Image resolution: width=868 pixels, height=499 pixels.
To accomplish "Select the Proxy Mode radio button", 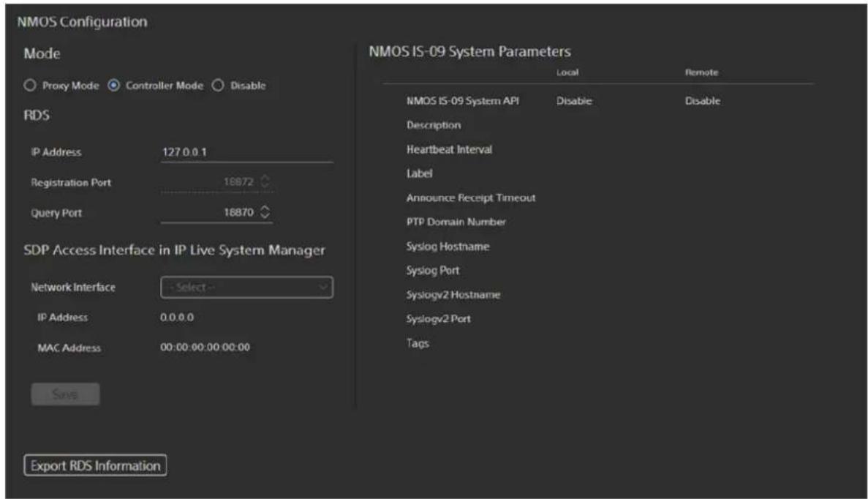I will pos(30,86).
